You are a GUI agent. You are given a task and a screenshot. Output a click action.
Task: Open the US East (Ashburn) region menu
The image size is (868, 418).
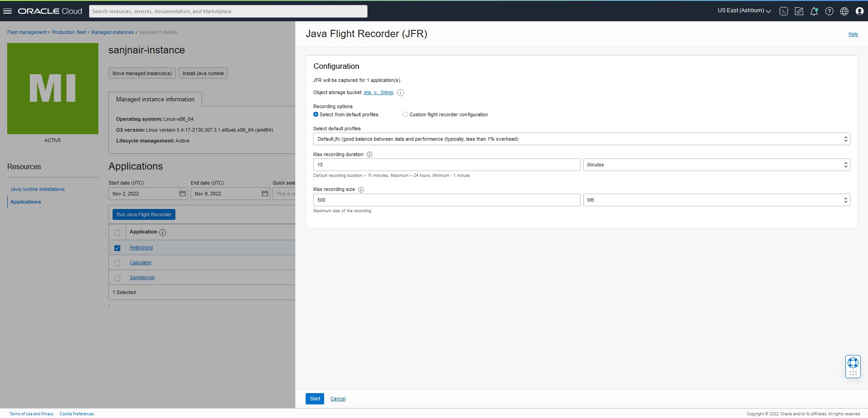[744, 11]
